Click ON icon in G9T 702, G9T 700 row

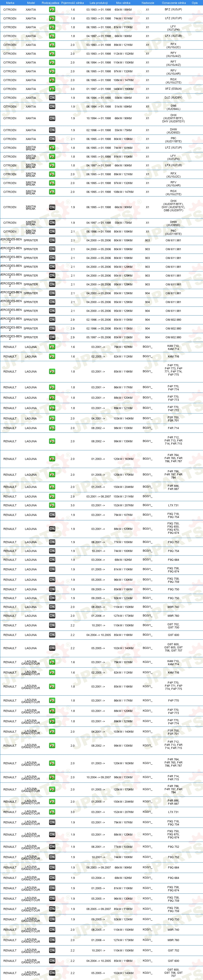coord(52,625)
